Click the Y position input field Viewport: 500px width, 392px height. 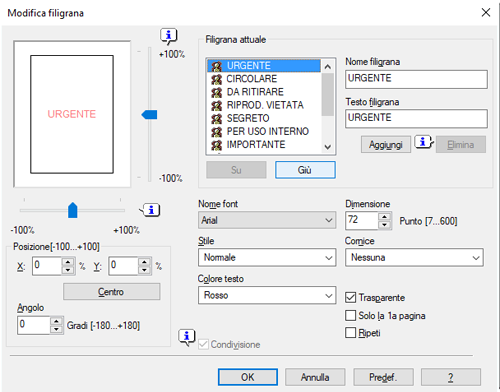[124, 266]
